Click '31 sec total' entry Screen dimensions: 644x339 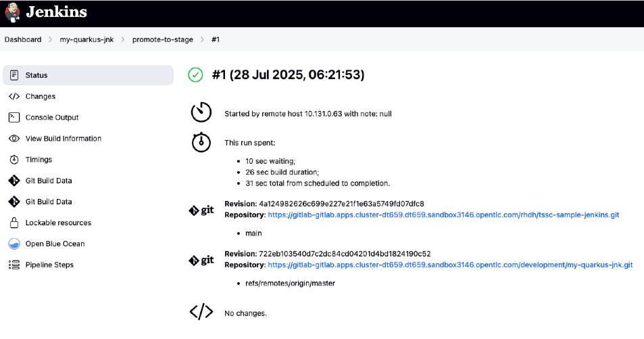(318, 183)
